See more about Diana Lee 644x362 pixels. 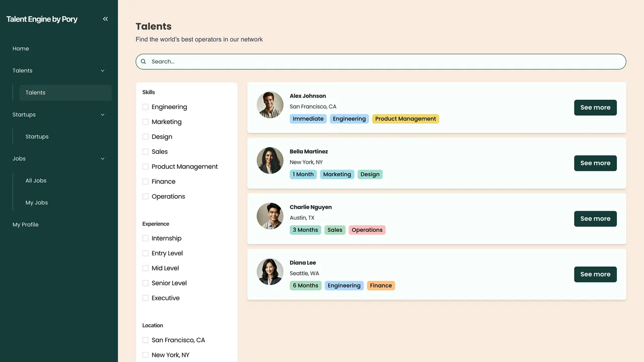[595, 275]
